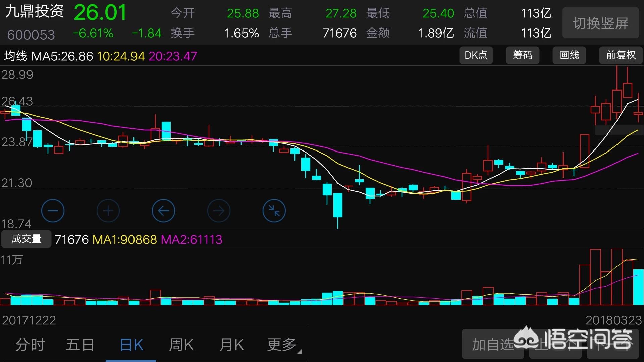Open 成交量 indicator selector
The width and height of the screenshot is (644, 362).
(26, 239)
